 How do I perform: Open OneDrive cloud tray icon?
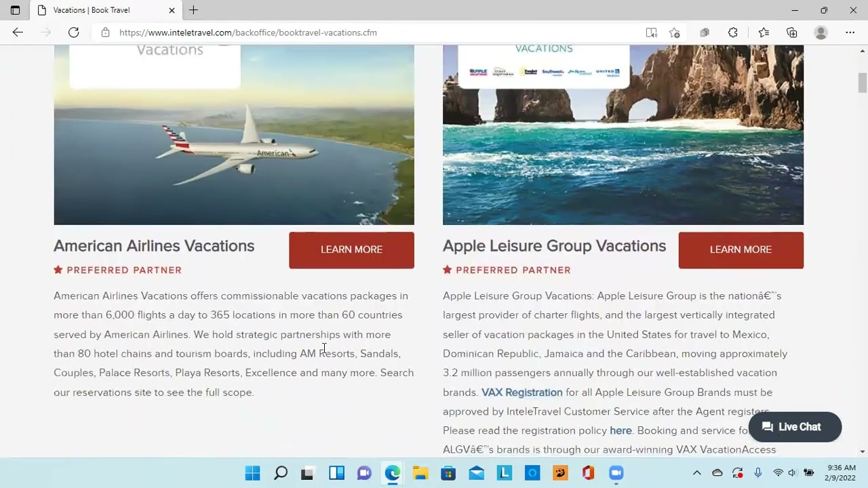[717, 473]
